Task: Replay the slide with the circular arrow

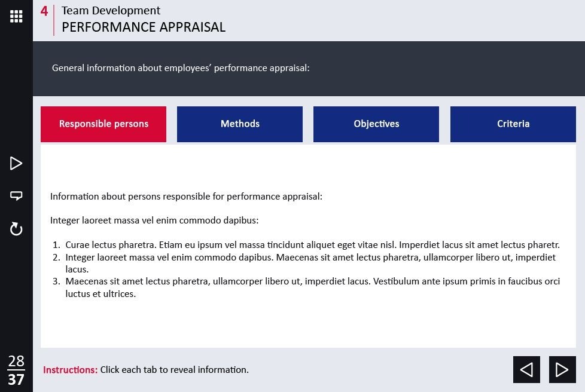Action: (x=16, y=229)
